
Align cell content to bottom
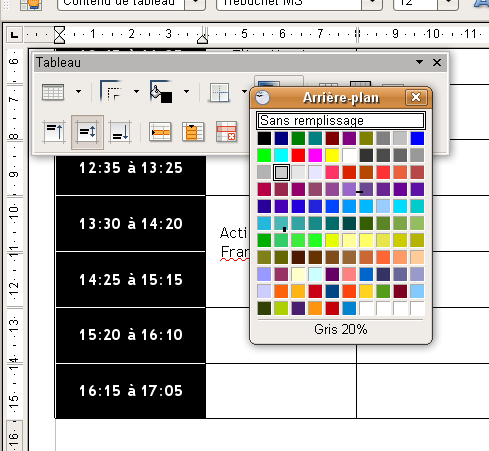(x=120, y=132)
